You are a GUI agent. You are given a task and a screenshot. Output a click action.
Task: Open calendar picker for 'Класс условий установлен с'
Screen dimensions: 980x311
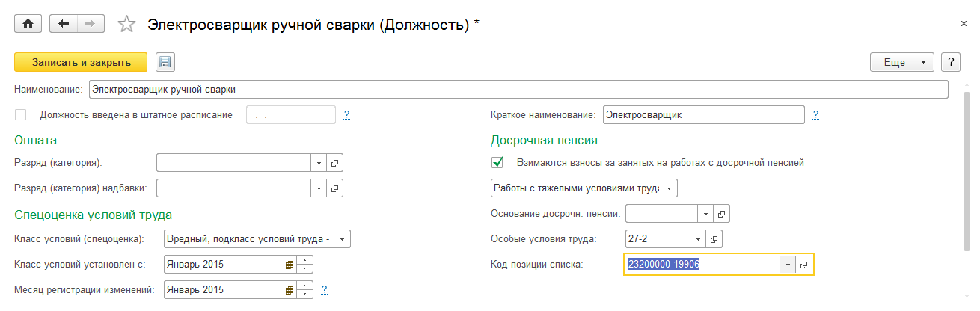(x=289, y=264)
